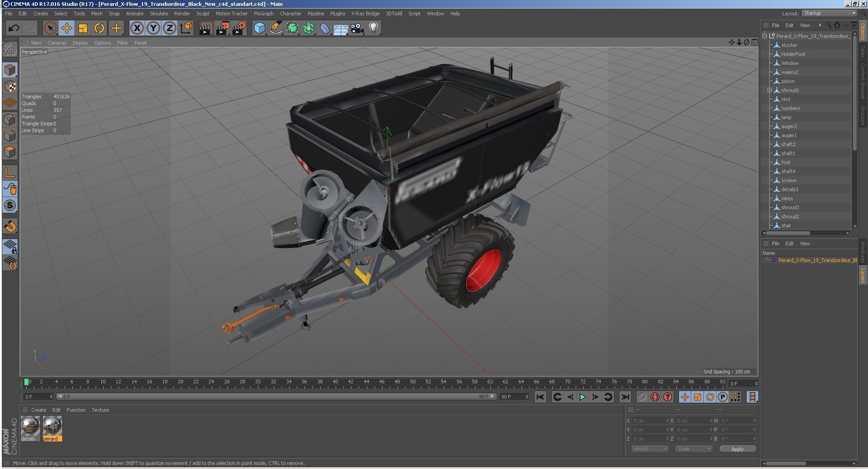Image resolution: width=868 pixels, height=469 pixels.
Task: Toggle Y axis lock
Action: click(x=153, y=28)
